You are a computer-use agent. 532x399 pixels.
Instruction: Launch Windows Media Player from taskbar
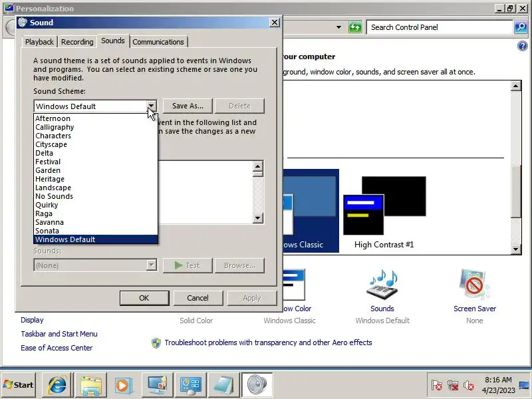coord(124,385)
